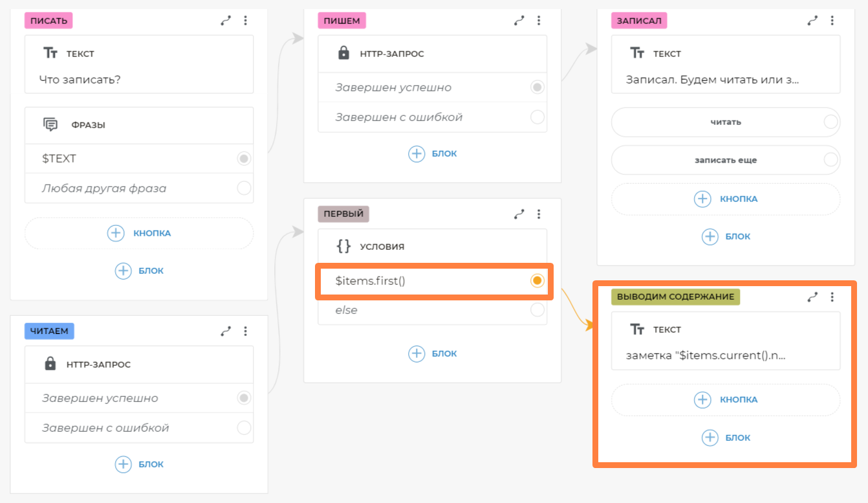Viewport: 868px width, 503px height.
Task: Click the connection icon on ПИСАТЬ block
Action: (x=226, y=21)
